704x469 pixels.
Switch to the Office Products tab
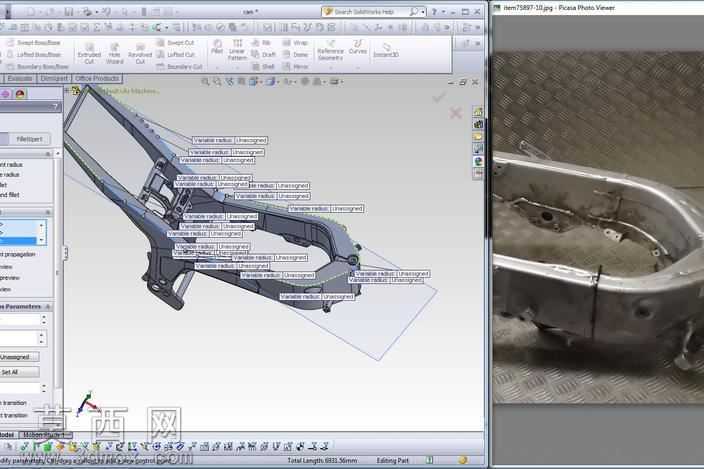click(97, 79)
